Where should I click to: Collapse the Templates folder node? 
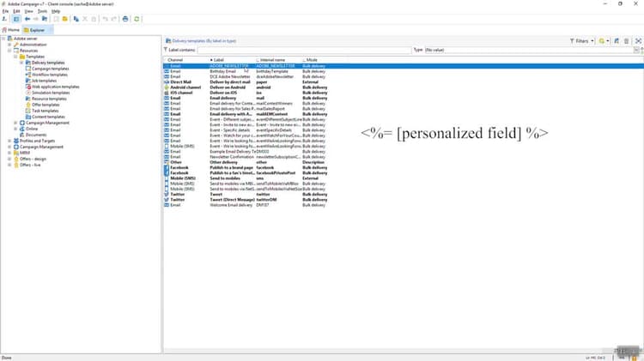coord(15,57)
